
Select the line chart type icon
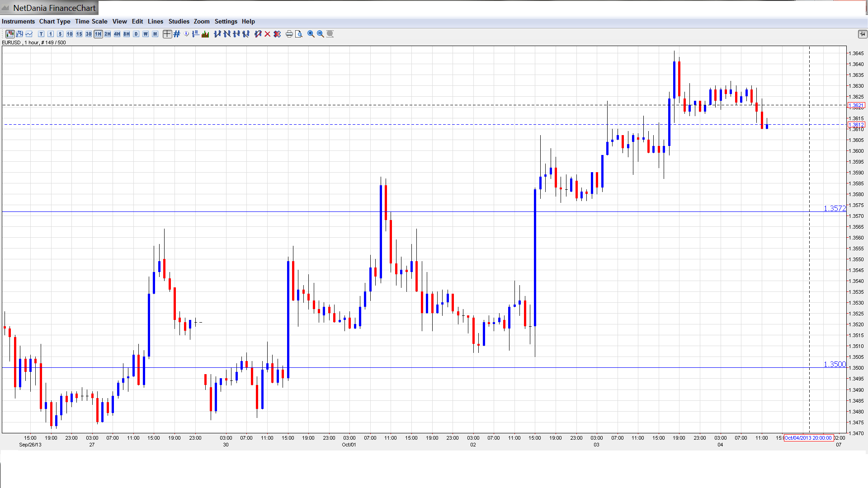click(x=29, y=34)
